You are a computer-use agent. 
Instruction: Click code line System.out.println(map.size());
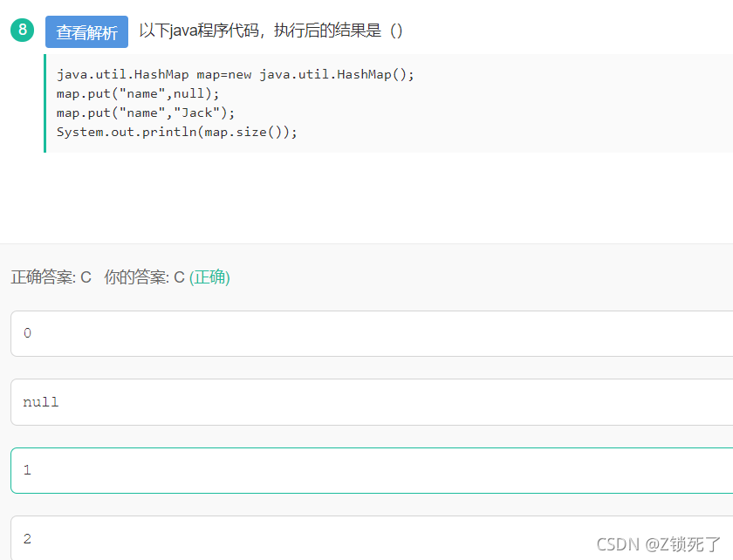[176, 133]
